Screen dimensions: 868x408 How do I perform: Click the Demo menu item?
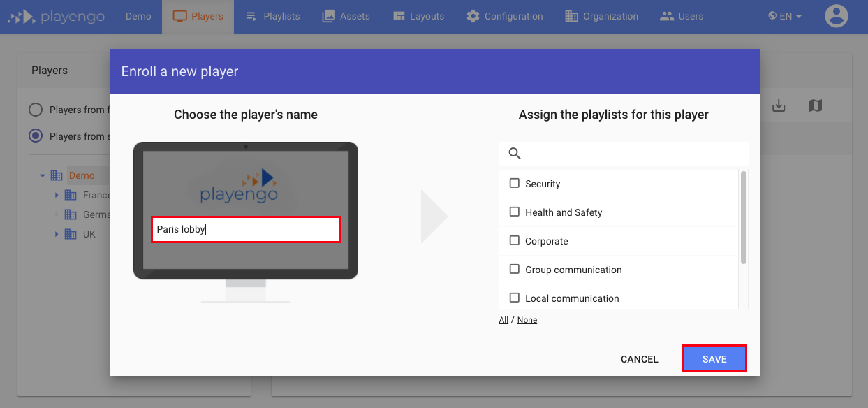tap(138, 15)
